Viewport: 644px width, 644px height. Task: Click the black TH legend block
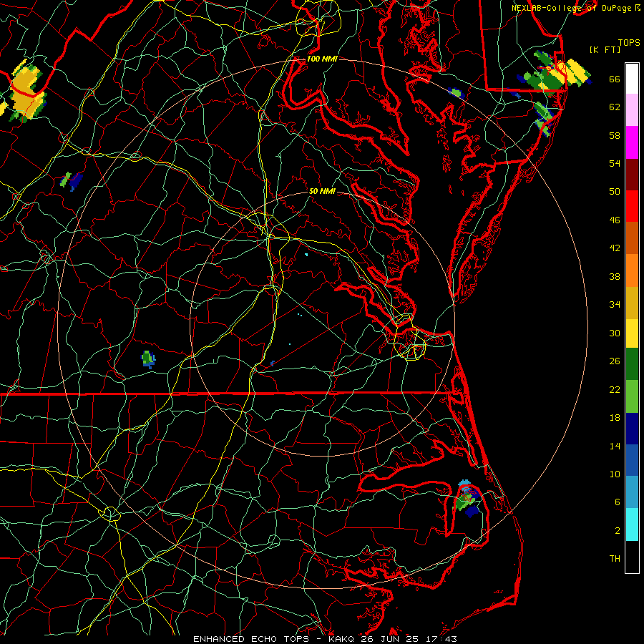(632, 557)
